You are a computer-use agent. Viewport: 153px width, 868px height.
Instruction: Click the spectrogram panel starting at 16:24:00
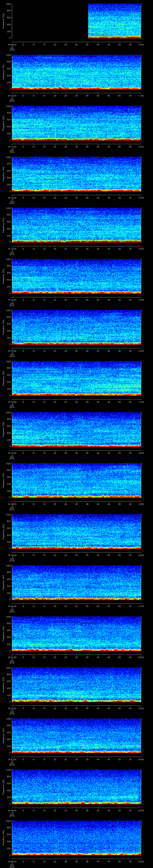[77, 787]
